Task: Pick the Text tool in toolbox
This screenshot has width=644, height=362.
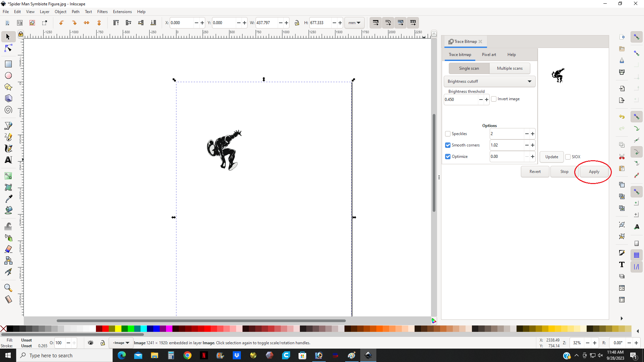Action: point(8,160)
